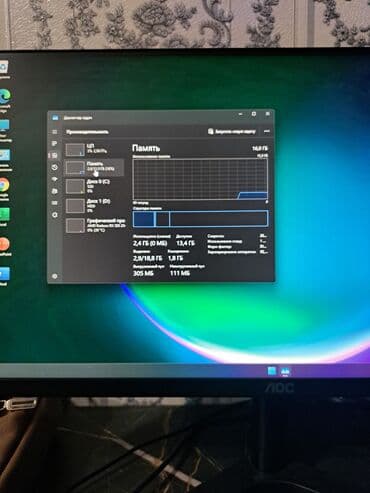Open Task Manager settings gear icon

pos(55,276)
